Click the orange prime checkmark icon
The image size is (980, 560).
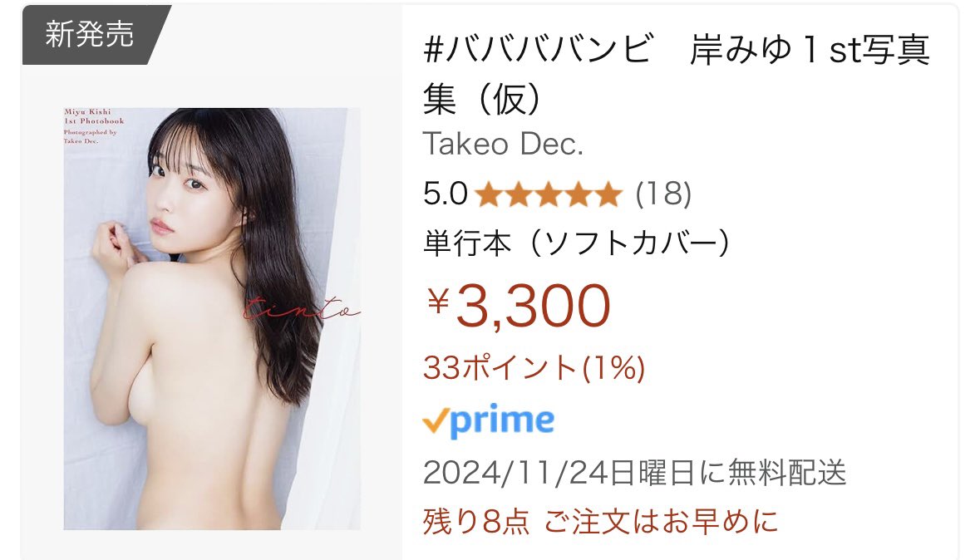(436, 420)
